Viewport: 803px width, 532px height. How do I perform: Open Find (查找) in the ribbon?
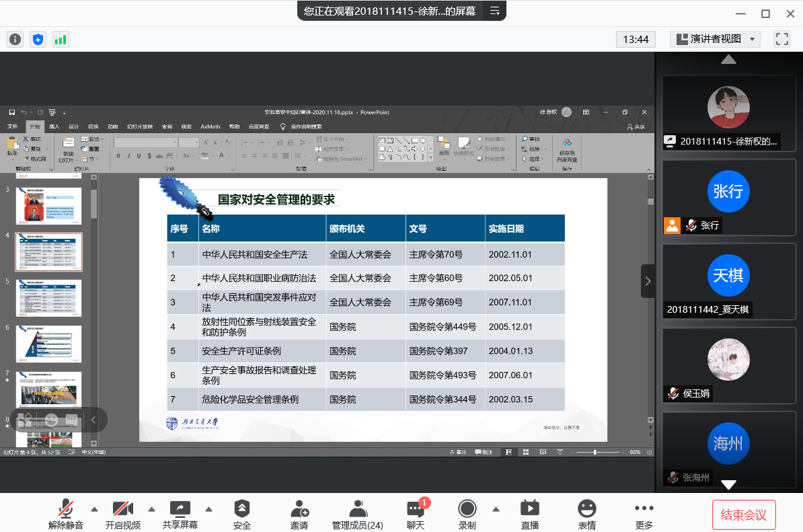tap(531, 139)
